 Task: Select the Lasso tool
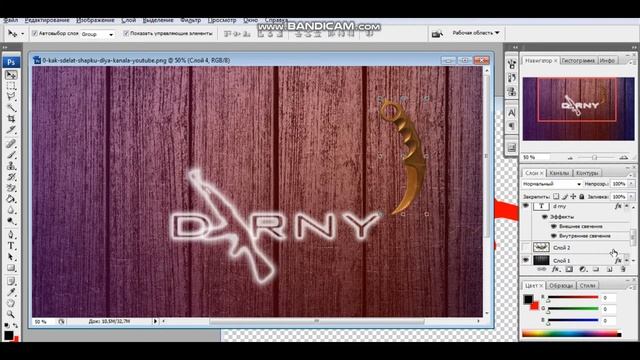(x=11, y=97)
